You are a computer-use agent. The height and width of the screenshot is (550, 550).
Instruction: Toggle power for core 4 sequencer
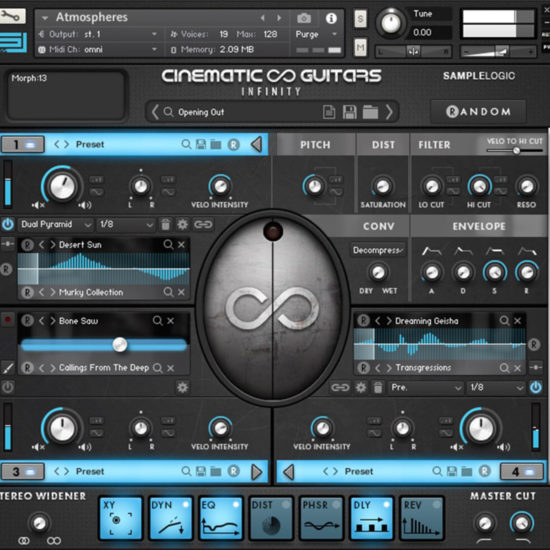[536, 387]
